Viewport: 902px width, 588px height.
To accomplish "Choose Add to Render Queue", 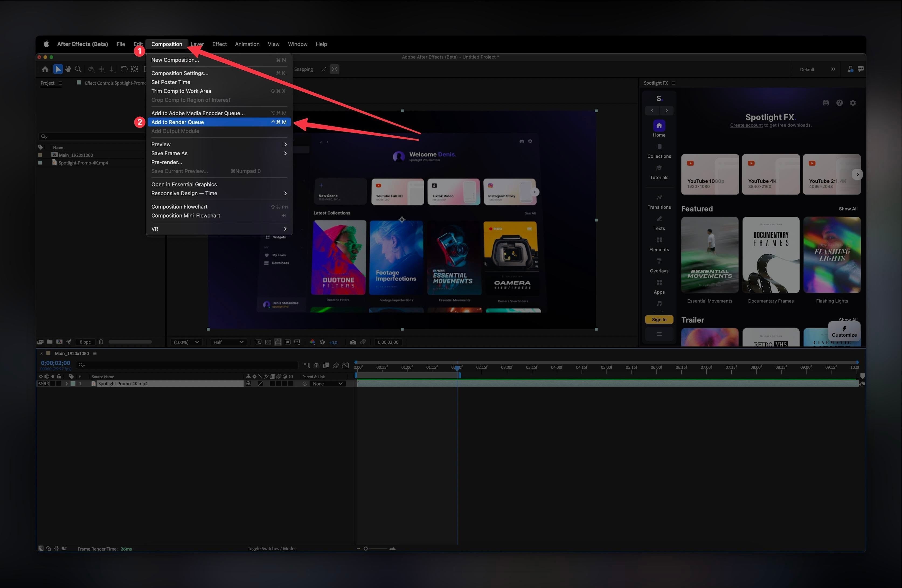I will [x=219, y=122].
